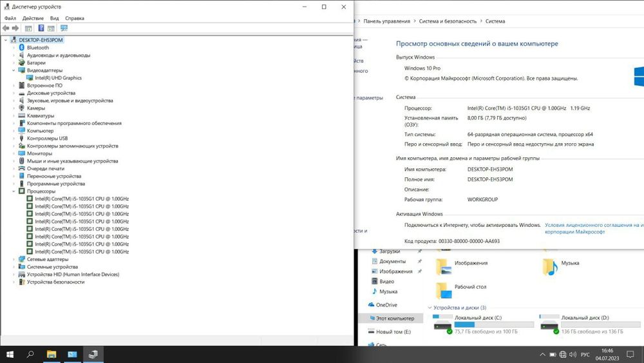Collapse Устройства и диски (3) group

coord(430,308)
